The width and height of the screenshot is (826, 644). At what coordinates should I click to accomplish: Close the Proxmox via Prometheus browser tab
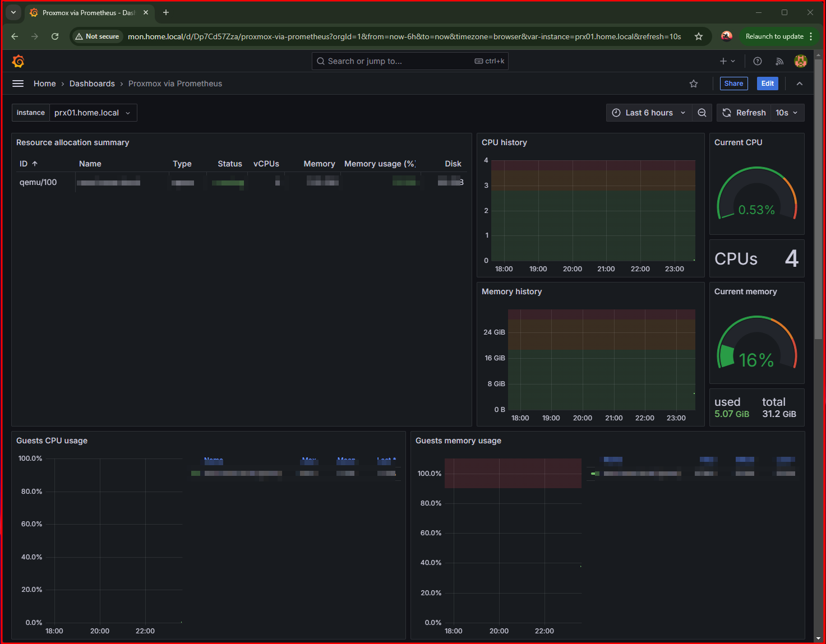(146, 12)
